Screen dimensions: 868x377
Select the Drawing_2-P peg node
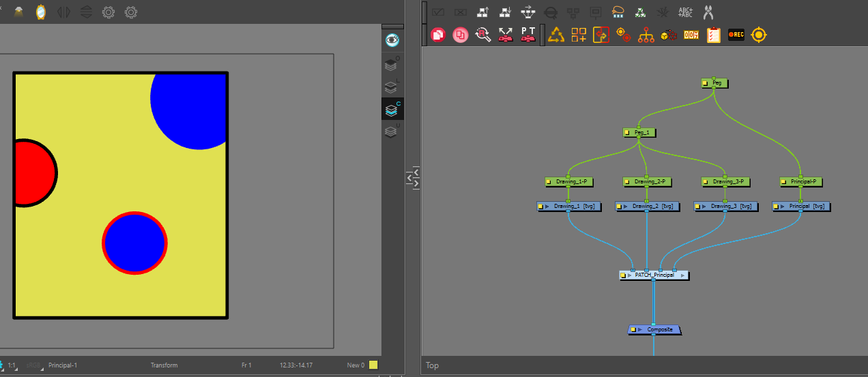646,182
